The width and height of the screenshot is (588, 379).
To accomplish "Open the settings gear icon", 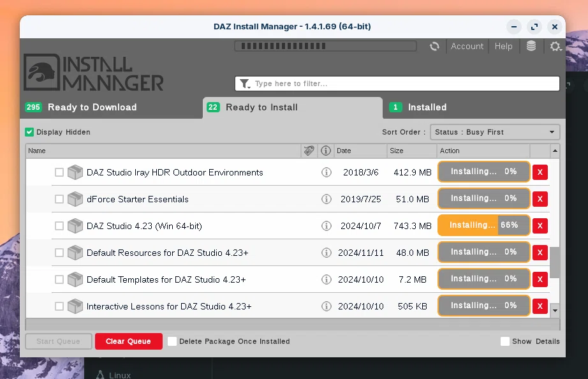I will (555, 46).
